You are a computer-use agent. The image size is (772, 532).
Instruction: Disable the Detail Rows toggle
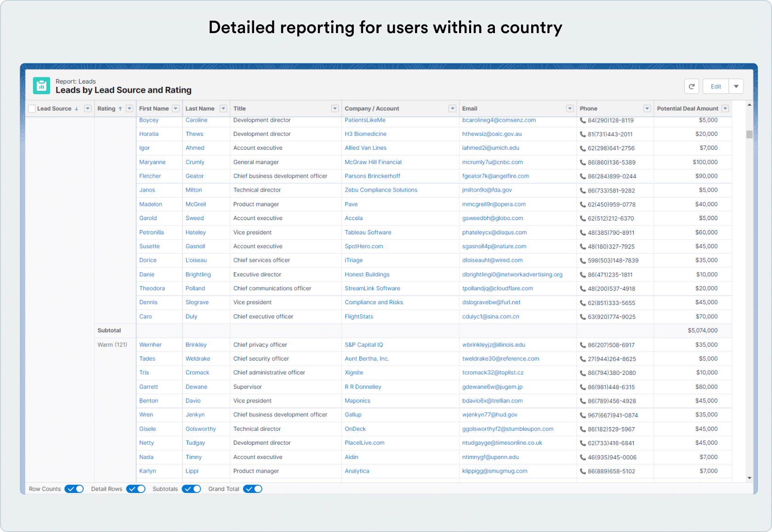(136, 489)
